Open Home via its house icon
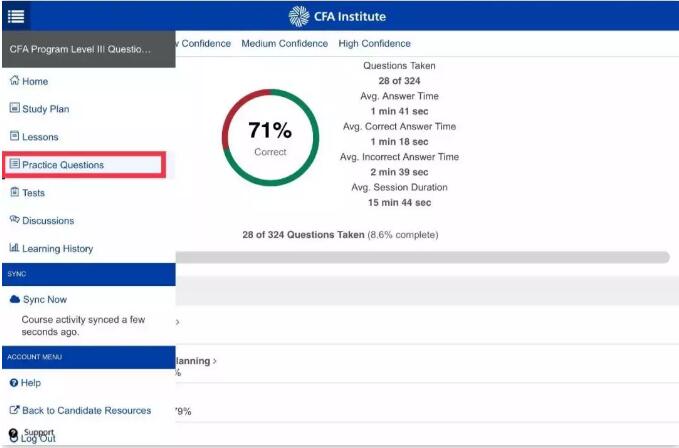 coord(14,81)
